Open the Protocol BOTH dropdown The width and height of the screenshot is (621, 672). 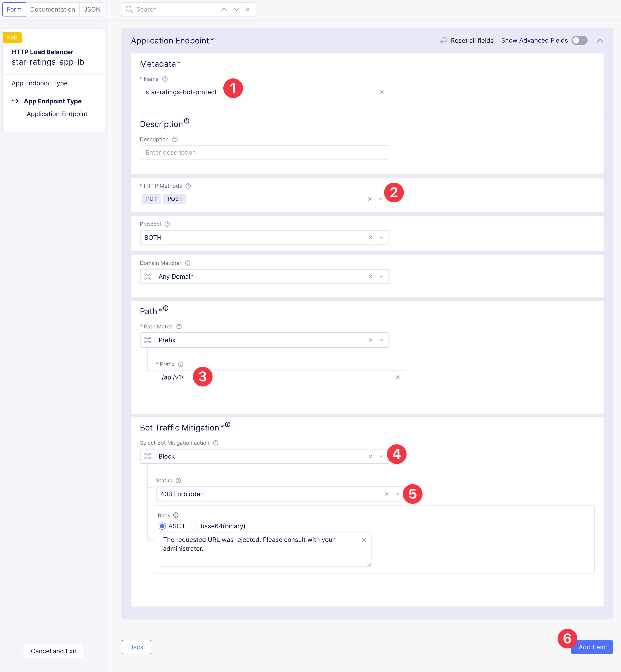pos(381,238)
